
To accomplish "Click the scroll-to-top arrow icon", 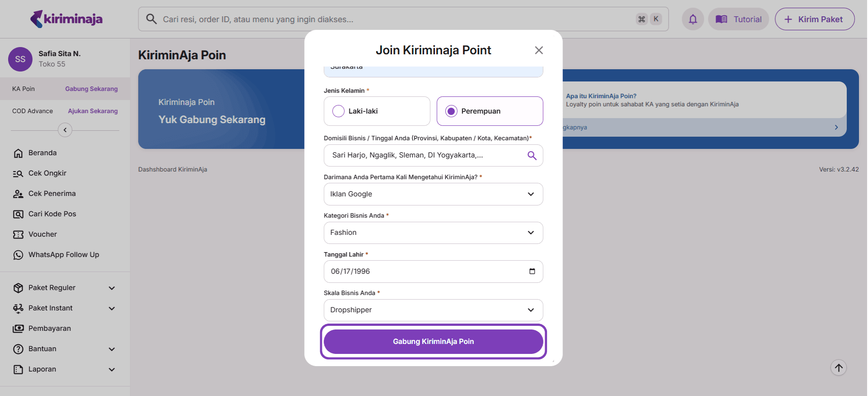I will point(838,367).
